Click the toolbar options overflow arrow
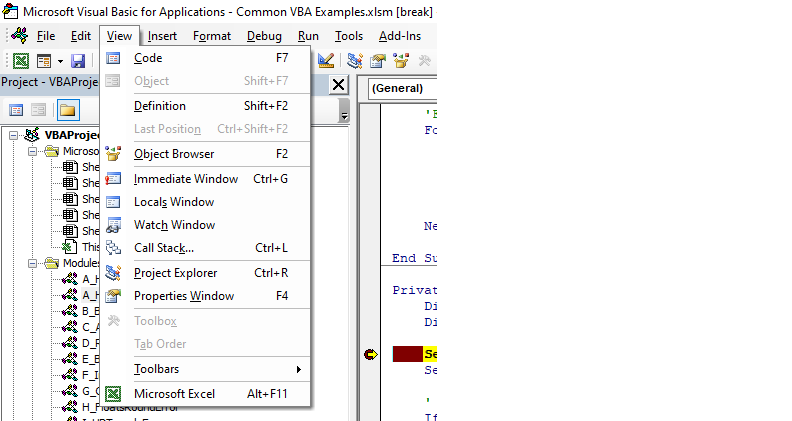This screenshot has width=792, height=421. pyautogui.click(x=344, y=110)
